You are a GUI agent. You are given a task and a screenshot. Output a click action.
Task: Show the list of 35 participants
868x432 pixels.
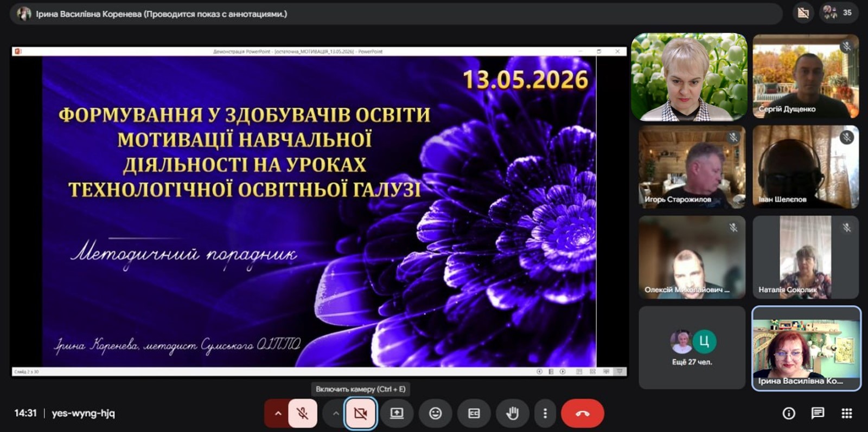coord(839,12)
